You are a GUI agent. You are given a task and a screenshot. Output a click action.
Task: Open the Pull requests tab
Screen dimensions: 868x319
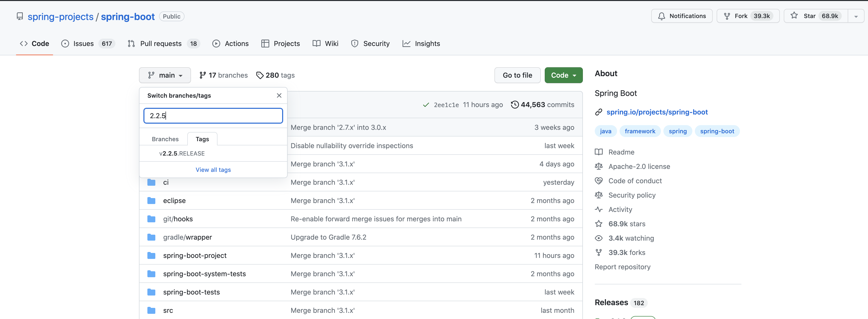[x=161, y=44]
